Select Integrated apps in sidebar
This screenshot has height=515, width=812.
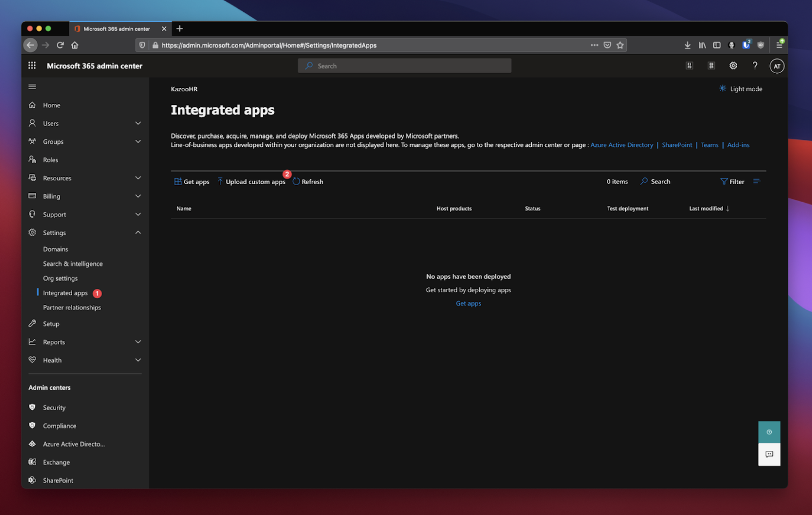(x=65, y=293)
